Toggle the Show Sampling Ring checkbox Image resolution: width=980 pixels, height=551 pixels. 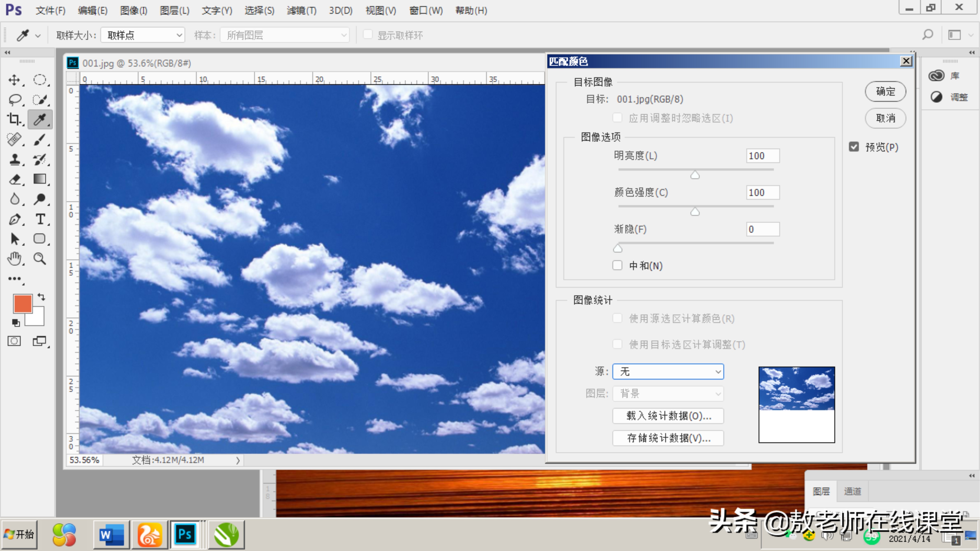[367, 35]
